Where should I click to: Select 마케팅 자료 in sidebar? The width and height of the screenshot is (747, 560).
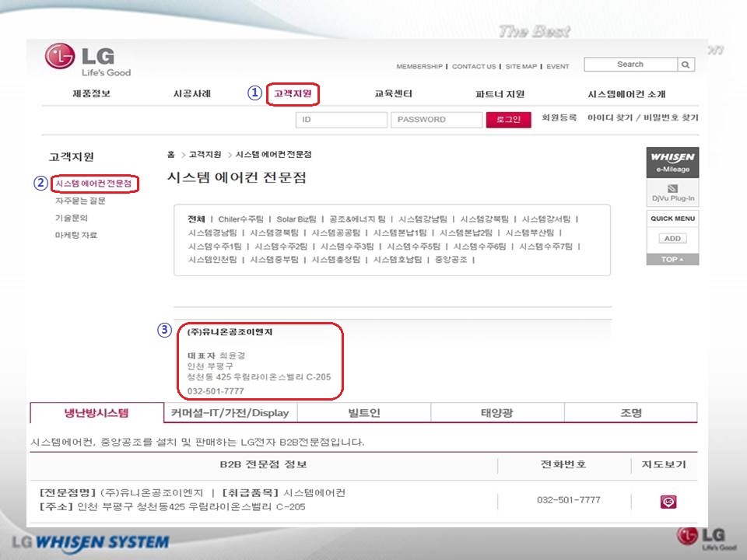pos(76,235)
